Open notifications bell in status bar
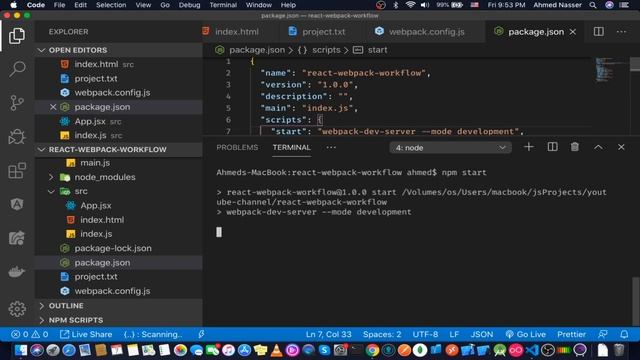Screen dimensions: 640x360 point(624,334)
